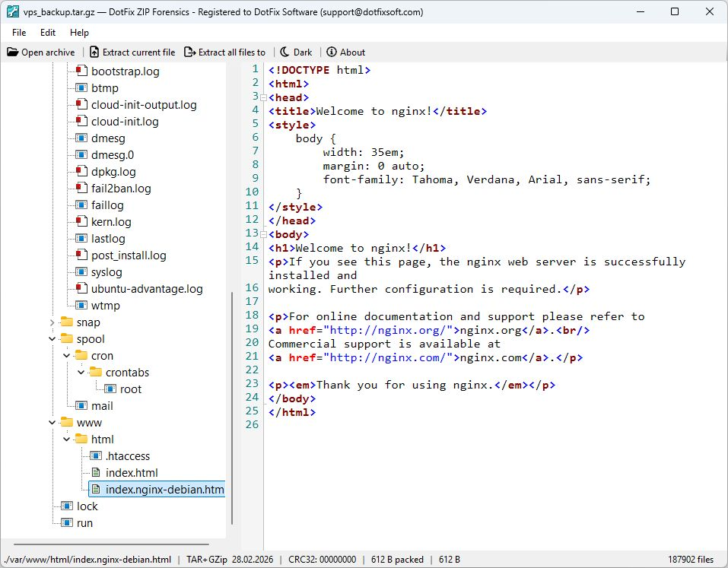Select bootstrap.log file icon

coord(81,71)
